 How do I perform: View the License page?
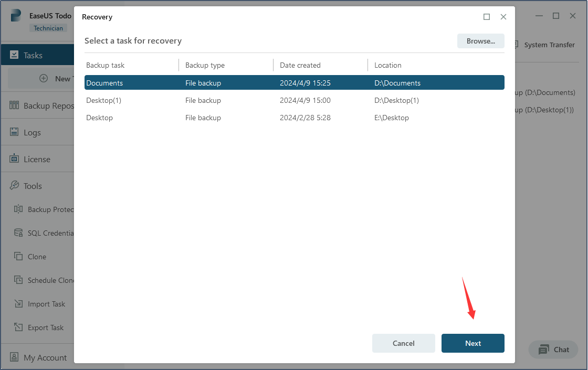coord(35,158)
